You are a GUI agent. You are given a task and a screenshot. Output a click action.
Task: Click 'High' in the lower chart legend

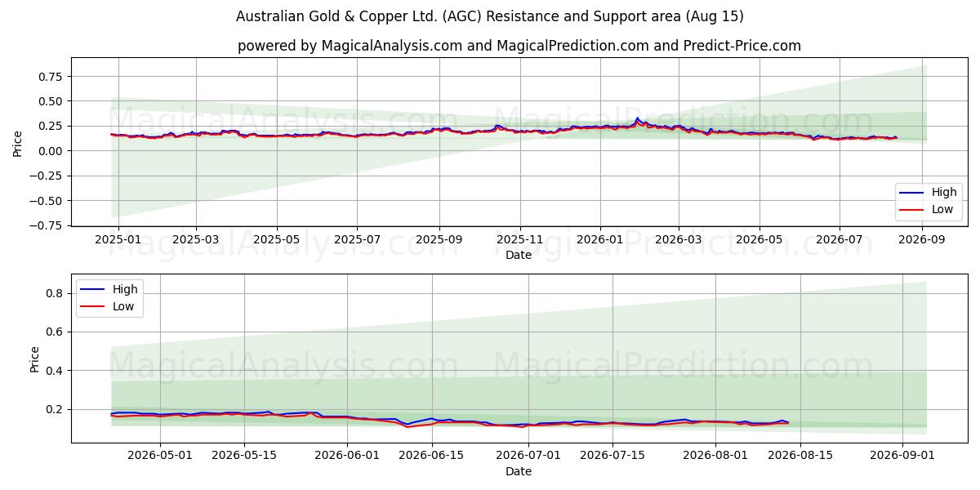pyautogui.click(x=125, y=289)
